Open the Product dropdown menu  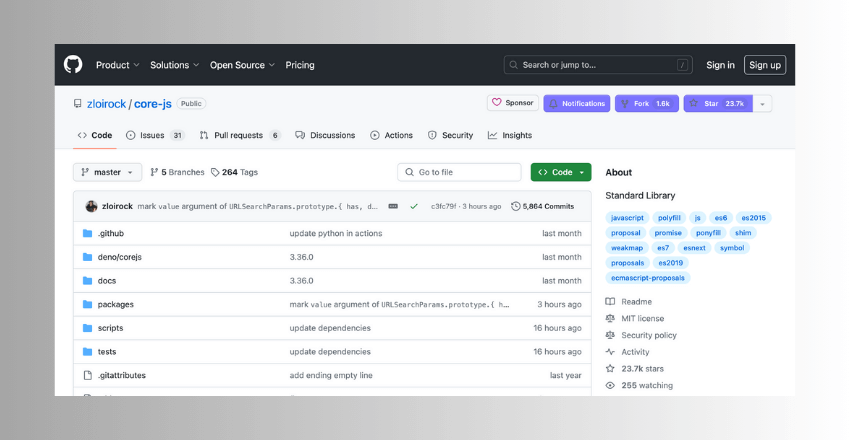tap(118, 65)
